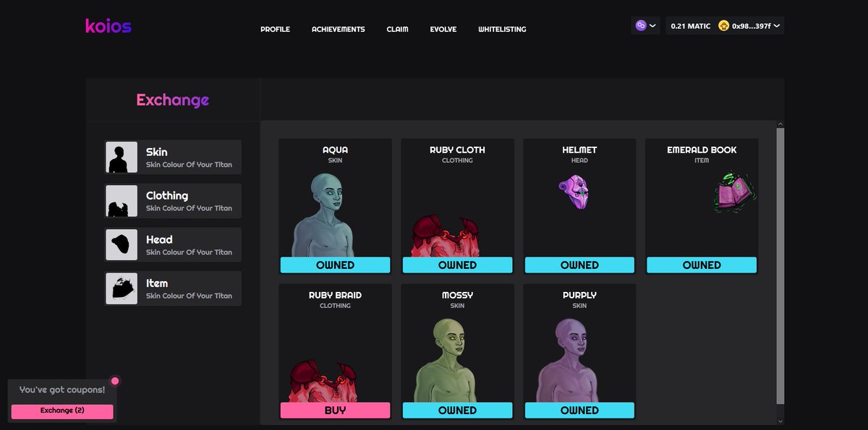Select the Item category
This screenshot has height=430, width=868.
[172, 288]
